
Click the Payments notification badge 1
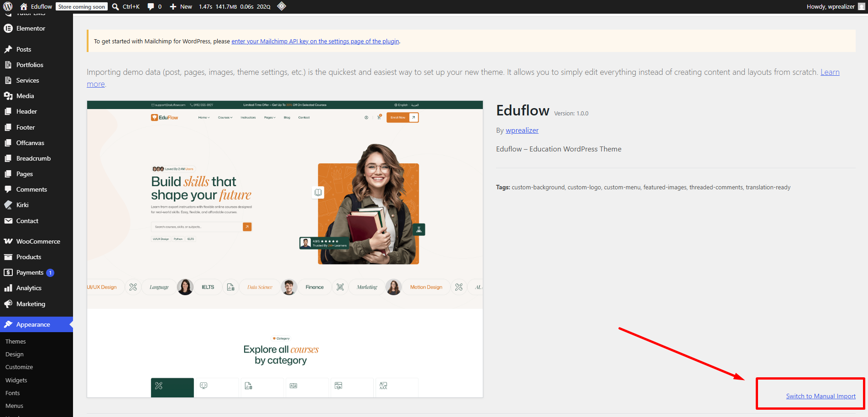coord(50,272)
